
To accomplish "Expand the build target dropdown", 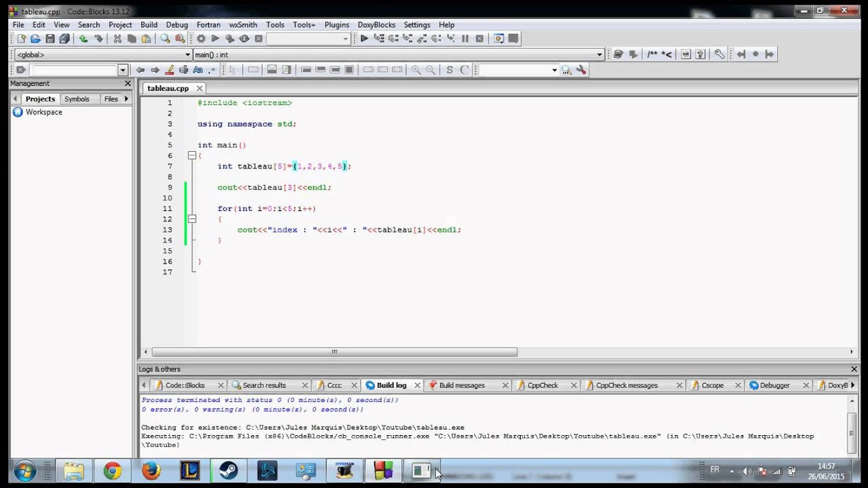I will point(345,39).
